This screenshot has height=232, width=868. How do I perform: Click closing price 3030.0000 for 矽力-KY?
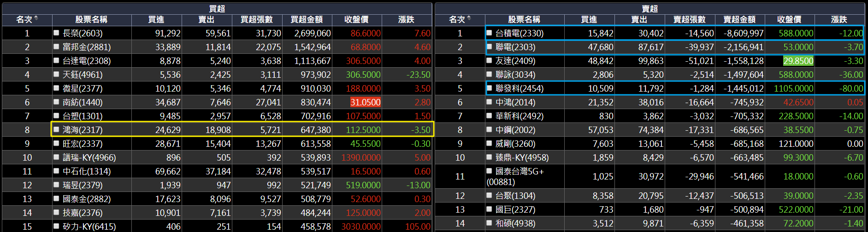[361, 226]
